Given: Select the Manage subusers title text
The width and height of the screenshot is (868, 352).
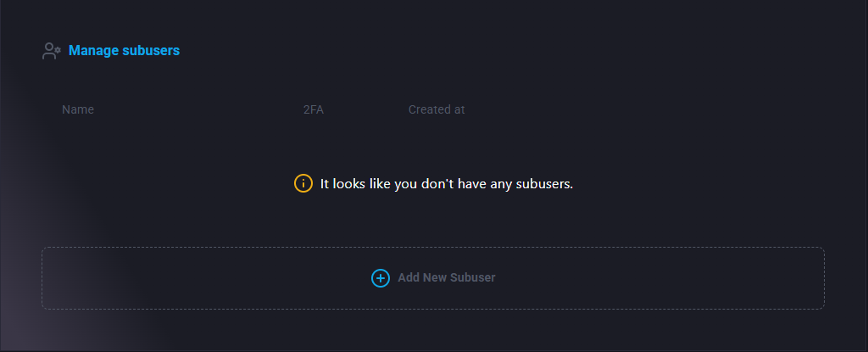Looking at the screenshot, I should pyautogui.click(x=124, y=51).
